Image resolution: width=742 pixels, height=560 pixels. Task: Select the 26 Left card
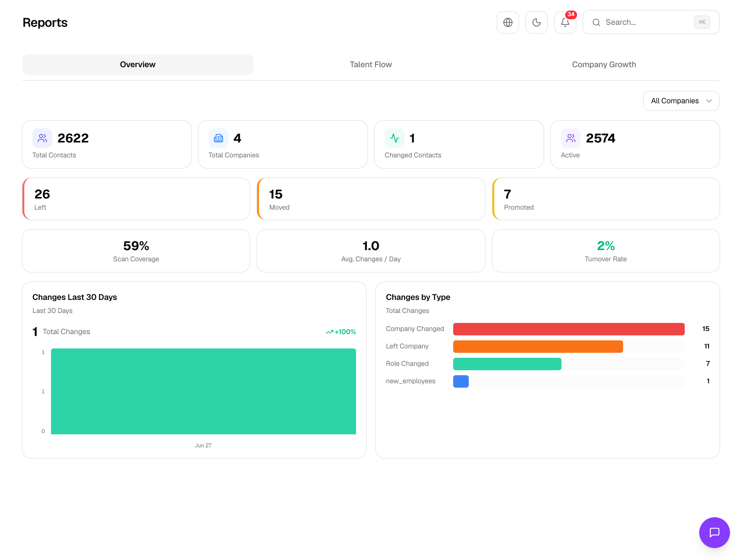(136, 199)
